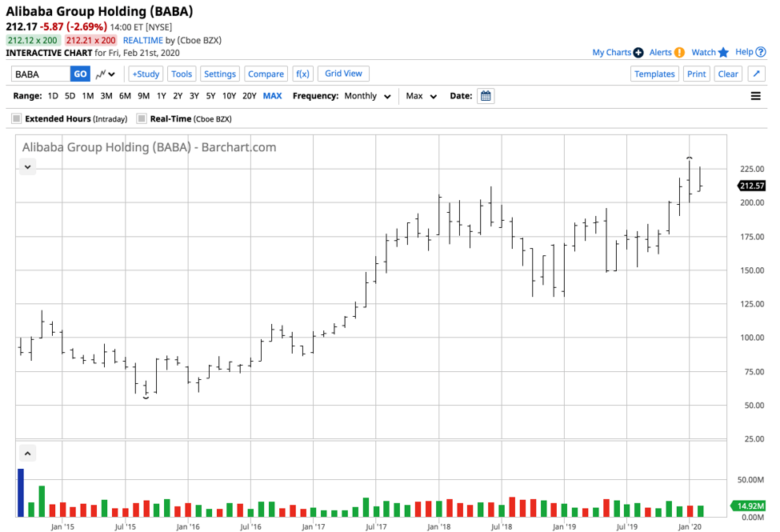
Task: Enable the Real-Time Cboe BZX checkbox
Action: tap(142, 118)
